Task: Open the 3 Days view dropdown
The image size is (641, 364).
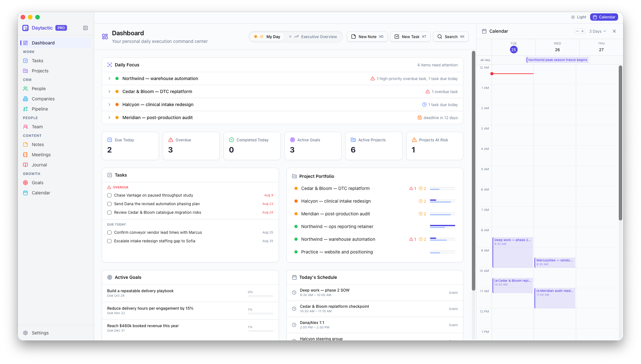Action: click(x=597, y=31)
